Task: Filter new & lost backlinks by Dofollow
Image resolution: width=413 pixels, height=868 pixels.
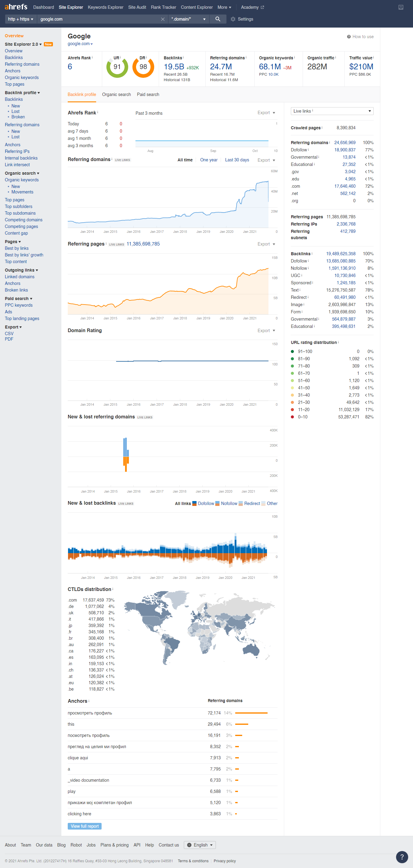Action: tap(206, 503)
